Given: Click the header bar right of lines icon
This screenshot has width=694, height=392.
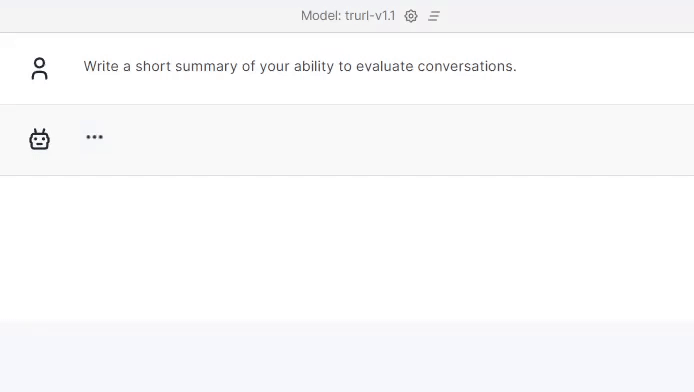Looking at the screenshot, I should (x=567, y=16).
